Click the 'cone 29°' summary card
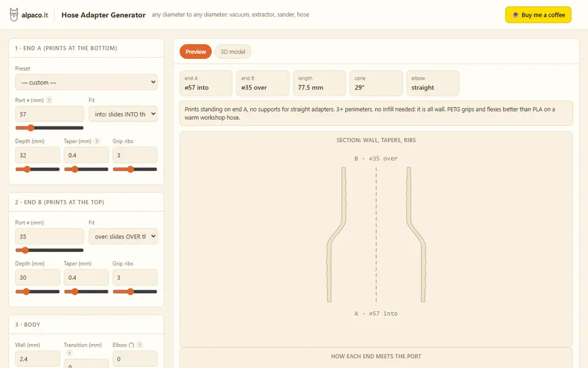Image resolution: width=588 pixels, height=368 pixels. [376, 83]
